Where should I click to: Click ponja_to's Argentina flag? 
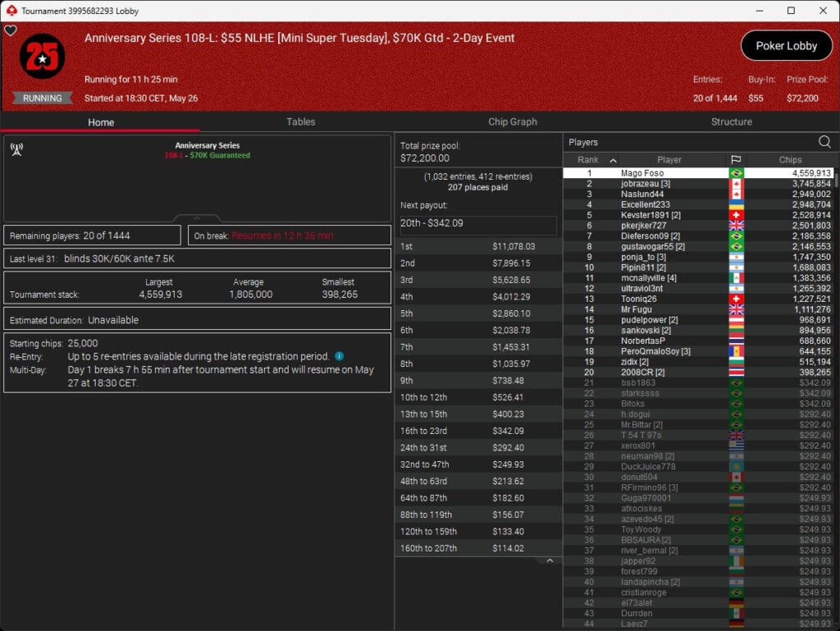[x=736, y=257]
